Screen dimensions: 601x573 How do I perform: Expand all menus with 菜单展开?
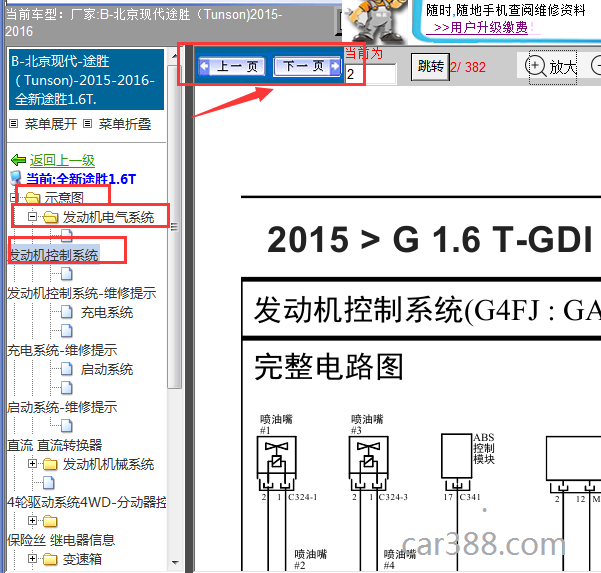pyautogui.click(x=51, y=124)
